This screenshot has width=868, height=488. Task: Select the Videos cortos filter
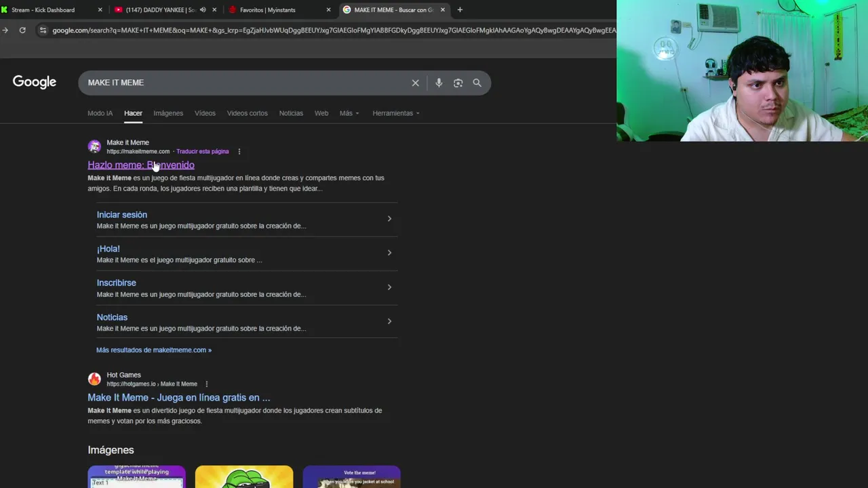click(x=247, y=113)
